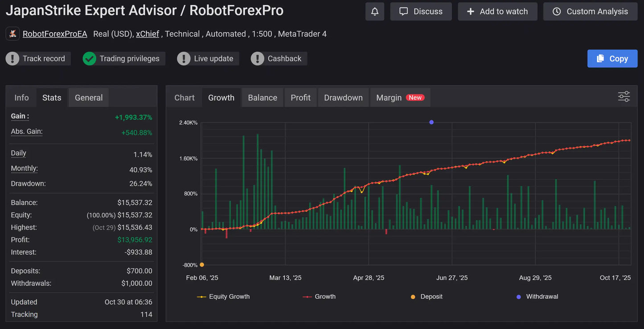
Task: Click the -800% y-axis label
Action: (190, 265)
